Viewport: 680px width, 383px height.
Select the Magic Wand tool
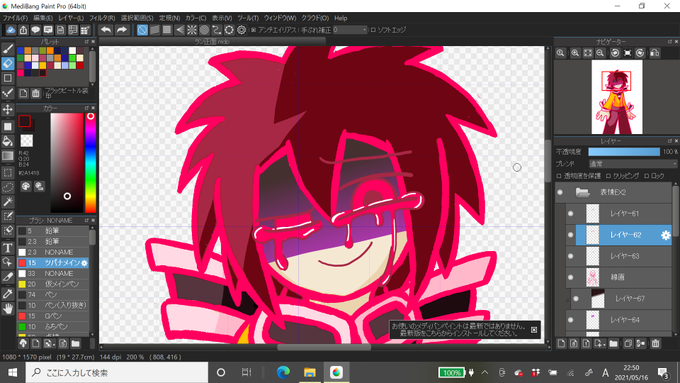tap(8, 201)
